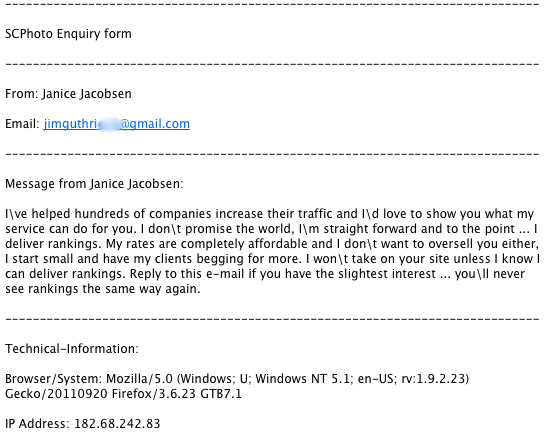Open the jimguthri gmail.com email link
Screen dimensions: 545x435
pos(117,124)
